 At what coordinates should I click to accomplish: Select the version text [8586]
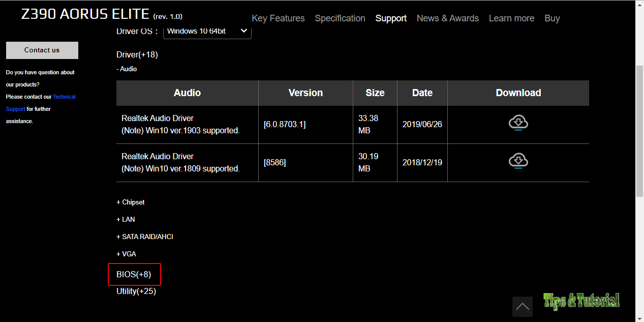[275, 163]
